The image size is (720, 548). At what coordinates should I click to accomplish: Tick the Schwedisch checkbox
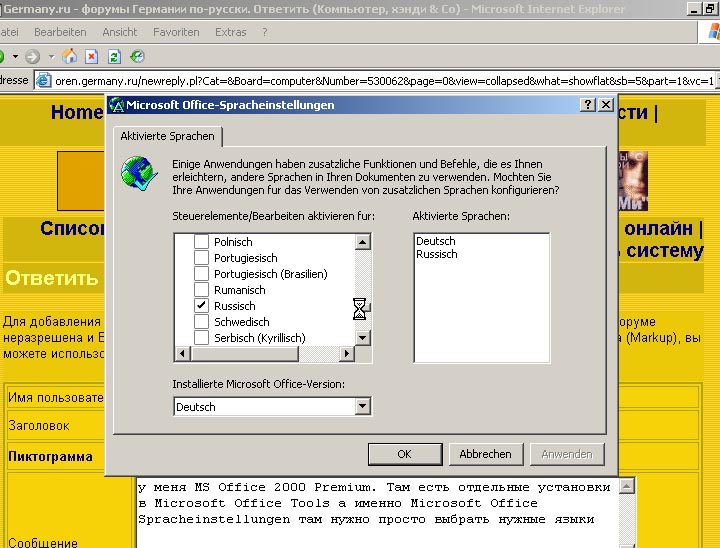[x=202, y=322]
